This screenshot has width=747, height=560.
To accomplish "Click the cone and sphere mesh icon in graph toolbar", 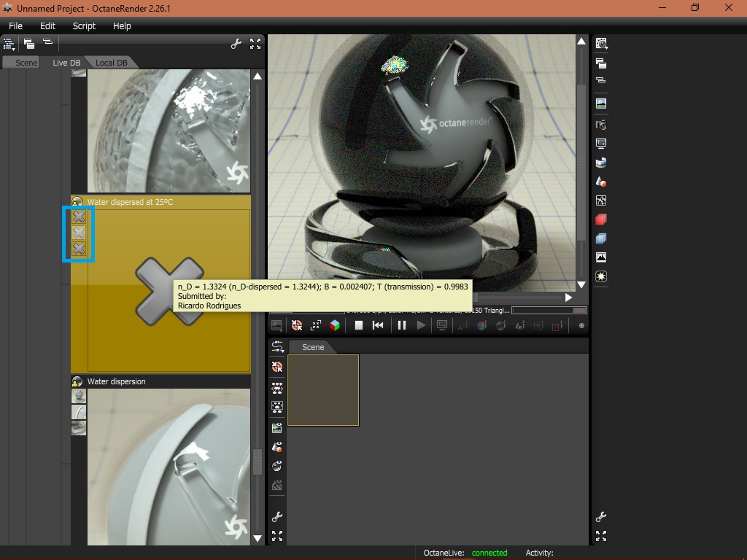I will click(276, 447).
